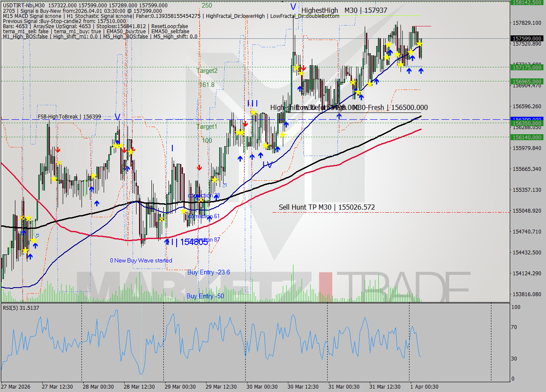Select the 'Buy Entry -23.6' label
This screenshot has width=546, height=392.
[209, 272]
